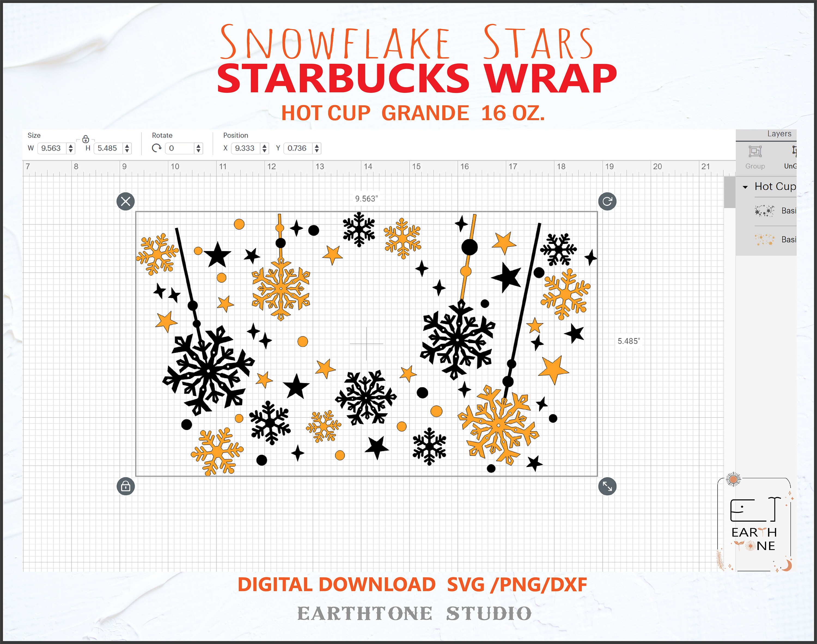Click the rotate handle on the selection corner

tap(608, 201)
